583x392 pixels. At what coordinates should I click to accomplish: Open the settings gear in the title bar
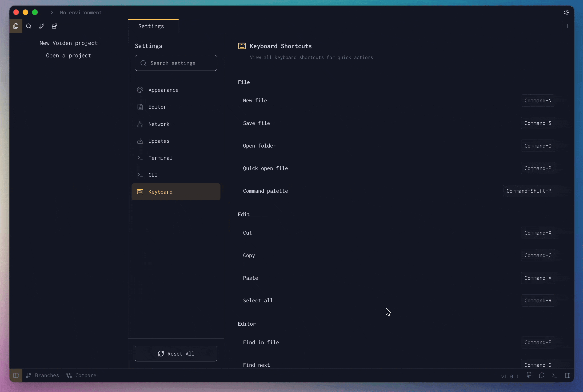(x=567, y=12)
